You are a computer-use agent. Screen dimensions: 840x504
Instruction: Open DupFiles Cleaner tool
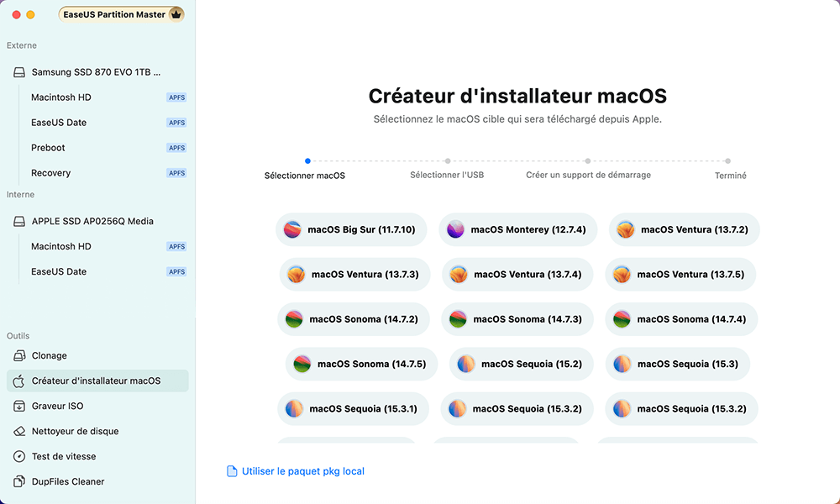pos(68,481)
